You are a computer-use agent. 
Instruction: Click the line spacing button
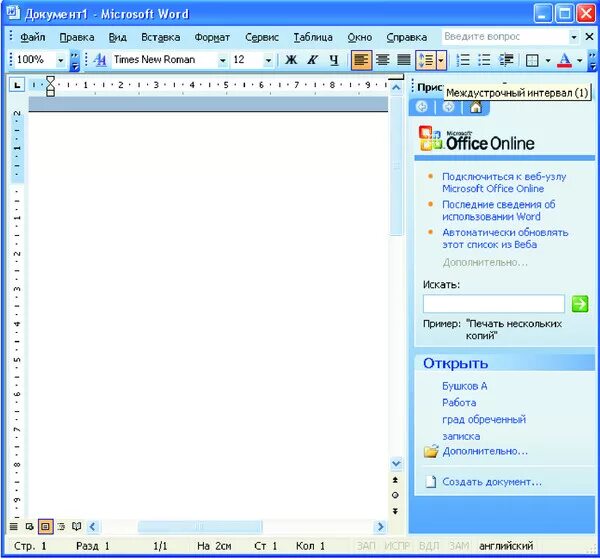pyautogui.click(x=426, y=60)
